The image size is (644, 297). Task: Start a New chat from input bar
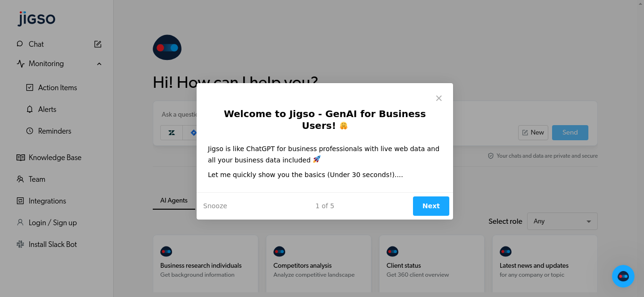(533, 133)
